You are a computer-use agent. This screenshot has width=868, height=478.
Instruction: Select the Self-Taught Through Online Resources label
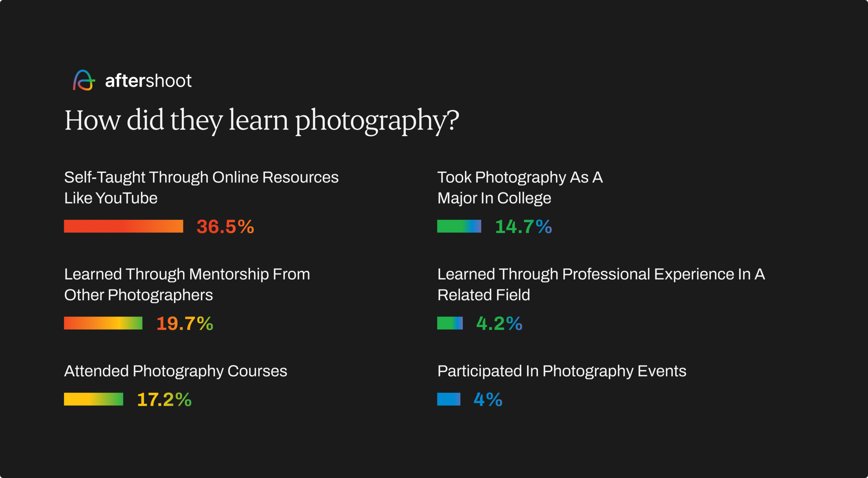[201, 187]
